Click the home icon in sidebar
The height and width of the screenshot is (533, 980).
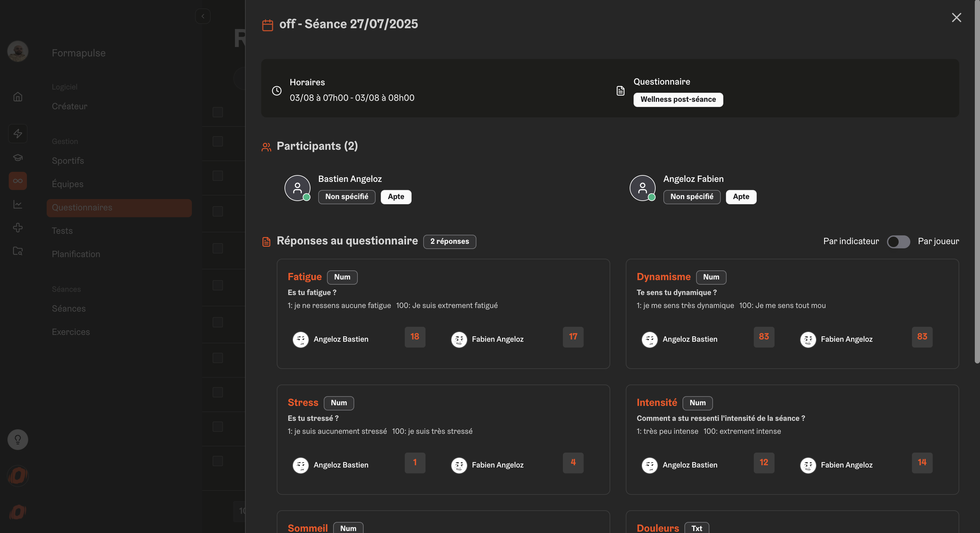pos(17,97)
